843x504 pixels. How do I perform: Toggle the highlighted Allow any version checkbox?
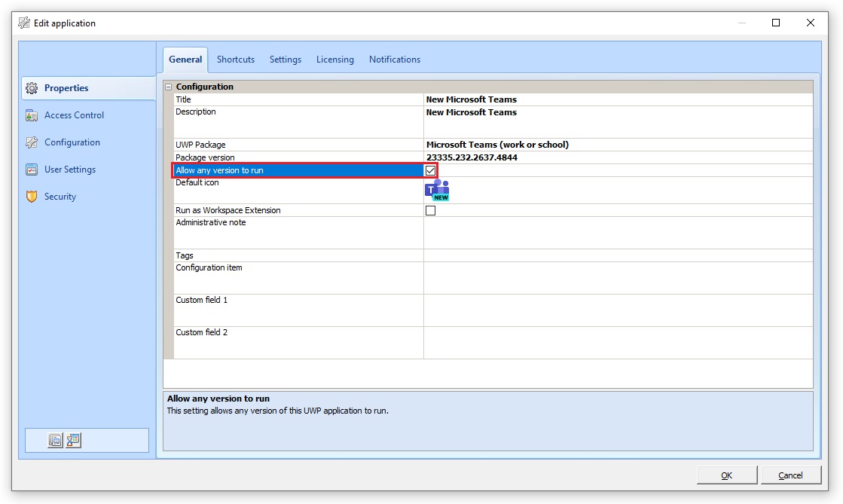430,170
